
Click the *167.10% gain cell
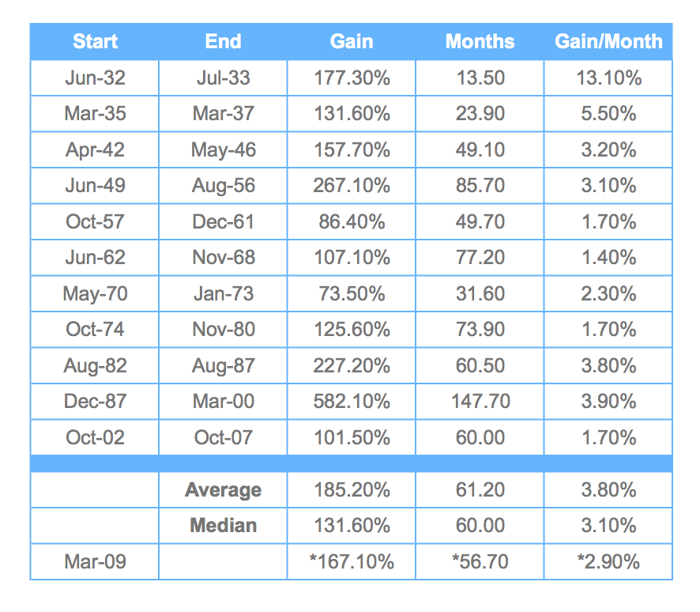tap(352, 562)
